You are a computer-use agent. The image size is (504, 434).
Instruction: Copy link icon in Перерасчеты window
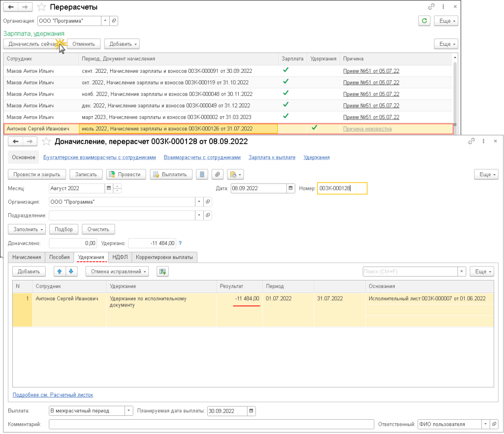431,6
